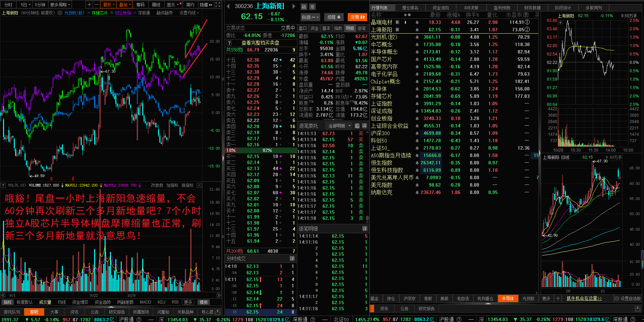644x322 pixels.
Task: Pop out the bottom-right news panel
Action: 637,309
